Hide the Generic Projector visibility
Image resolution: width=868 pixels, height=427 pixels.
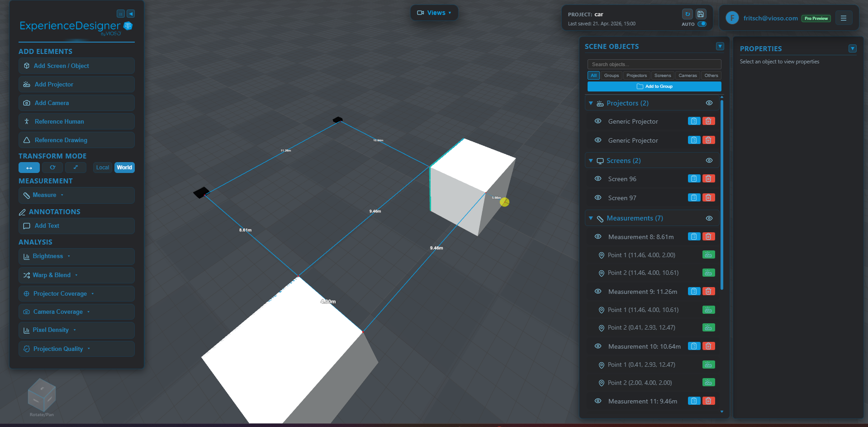coord(598,121)
